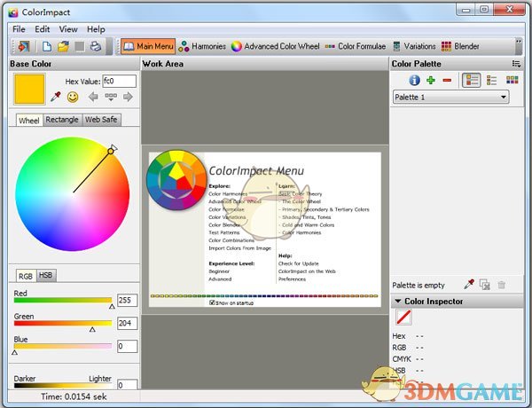Screen dimensions: 532x408
Task: Open the Palette 1 dropdown
Action: pyautogui.click(x=451, y=97)
